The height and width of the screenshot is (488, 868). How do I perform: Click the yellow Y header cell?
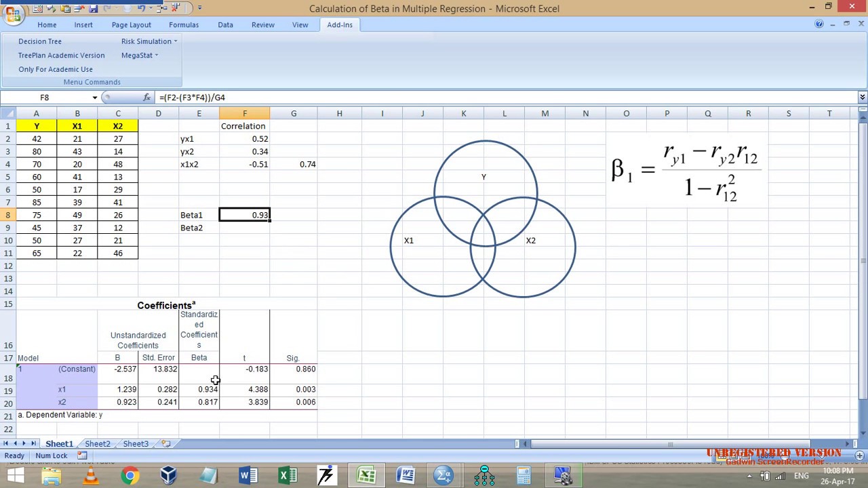pos(37,126)
